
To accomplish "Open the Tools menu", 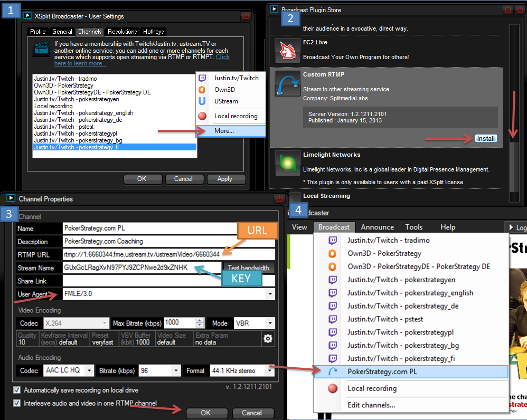I will [x=414, y=227].
